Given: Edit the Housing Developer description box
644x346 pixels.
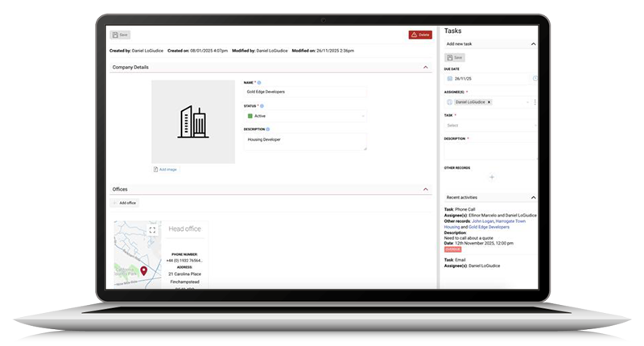Looking at the screenshot, I should click(x=305, y=142).
